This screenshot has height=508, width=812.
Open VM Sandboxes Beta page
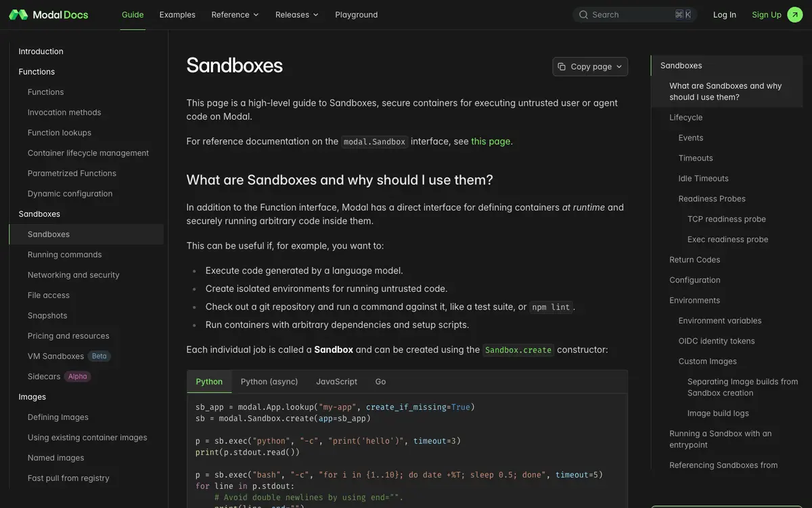pyautogui.click(x=68, y=356)
